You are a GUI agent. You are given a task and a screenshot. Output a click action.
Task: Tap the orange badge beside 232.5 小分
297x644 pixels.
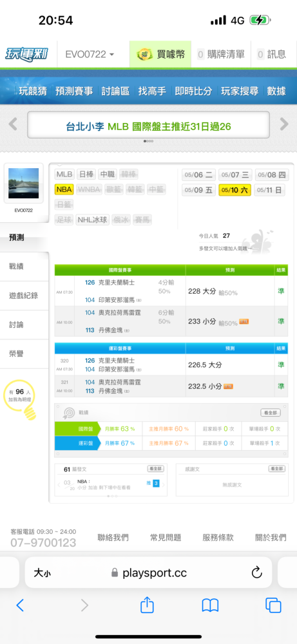229,386
